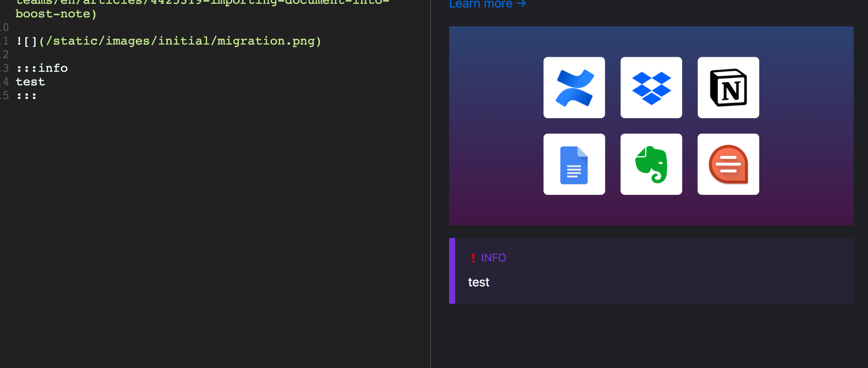Click the closing ':::' line in editor
The image size is (868, 368).
(26, 96)
